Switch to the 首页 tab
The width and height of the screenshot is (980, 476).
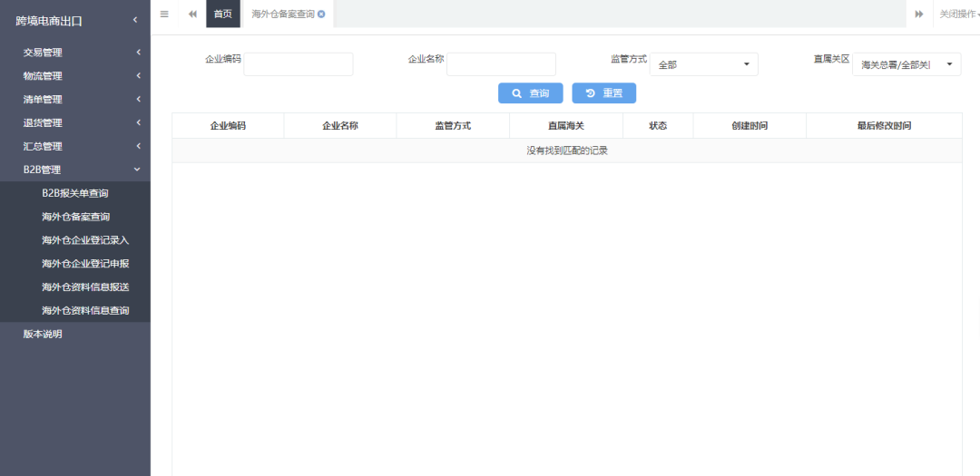click(x=222, y=14)
